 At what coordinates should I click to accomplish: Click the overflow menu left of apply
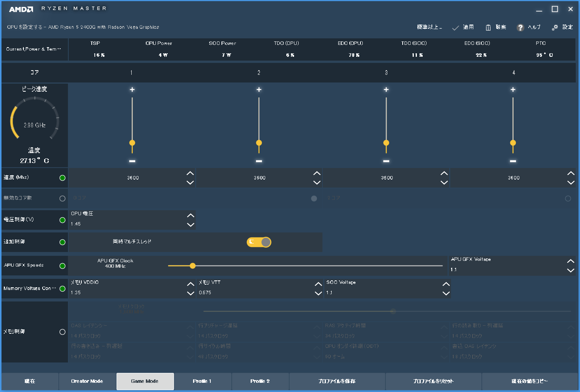pos(430,27)
